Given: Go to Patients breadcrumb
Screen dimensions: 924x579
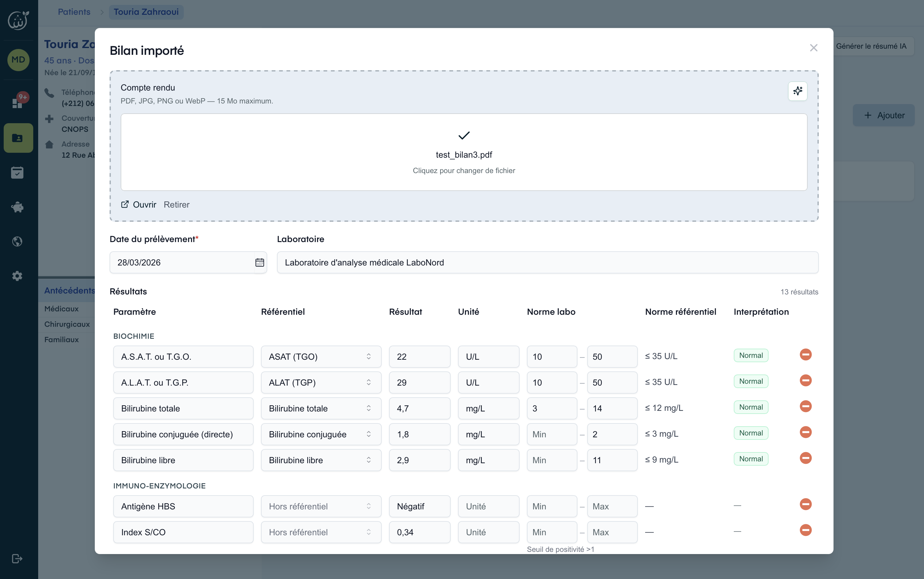Looking at the screenshot, I should point(74,12).
